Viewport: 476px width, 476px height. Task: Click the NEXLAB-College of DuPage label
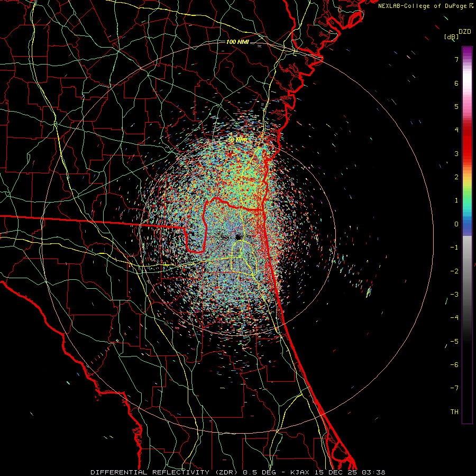coord(425,6)
